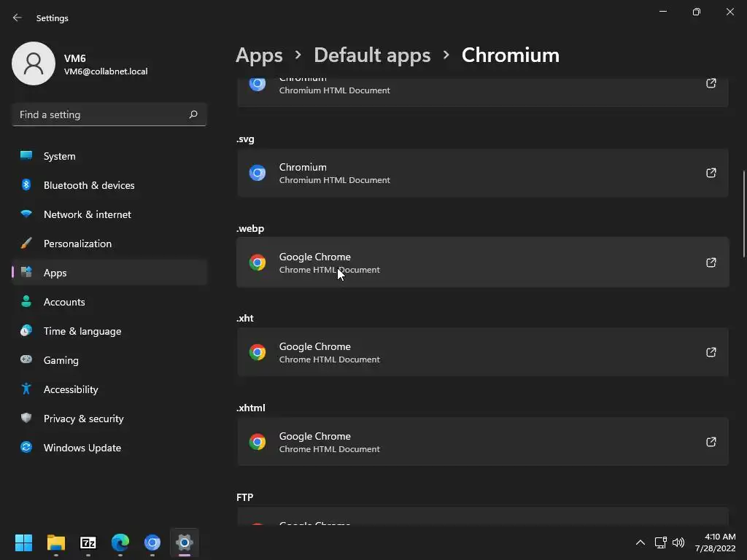Click the volume speaker tray icon

(678, 542)
